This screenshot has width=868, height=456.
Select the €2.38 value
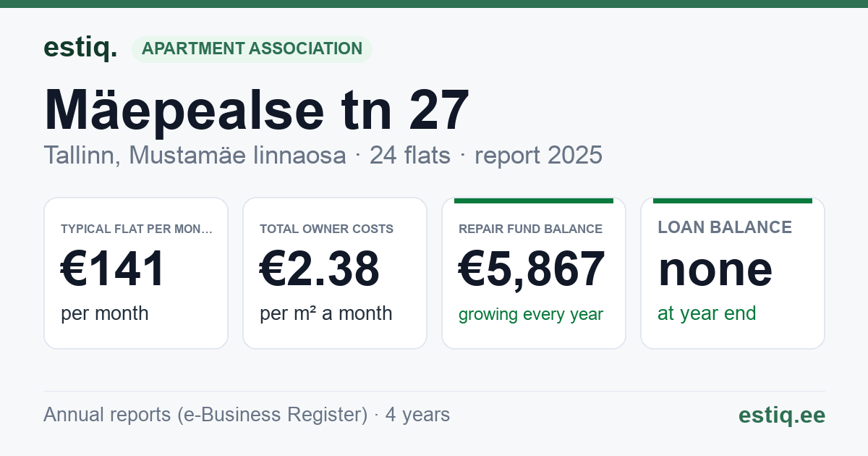(319, 269)
